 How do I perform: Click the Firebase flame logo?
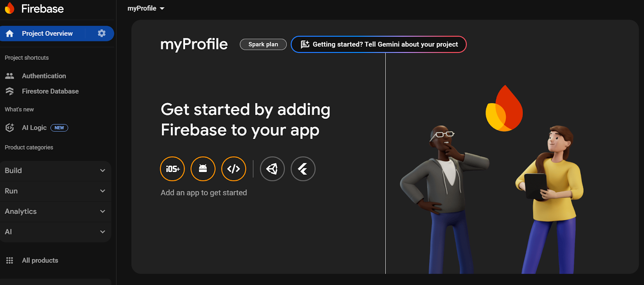(x=10, y=8)
